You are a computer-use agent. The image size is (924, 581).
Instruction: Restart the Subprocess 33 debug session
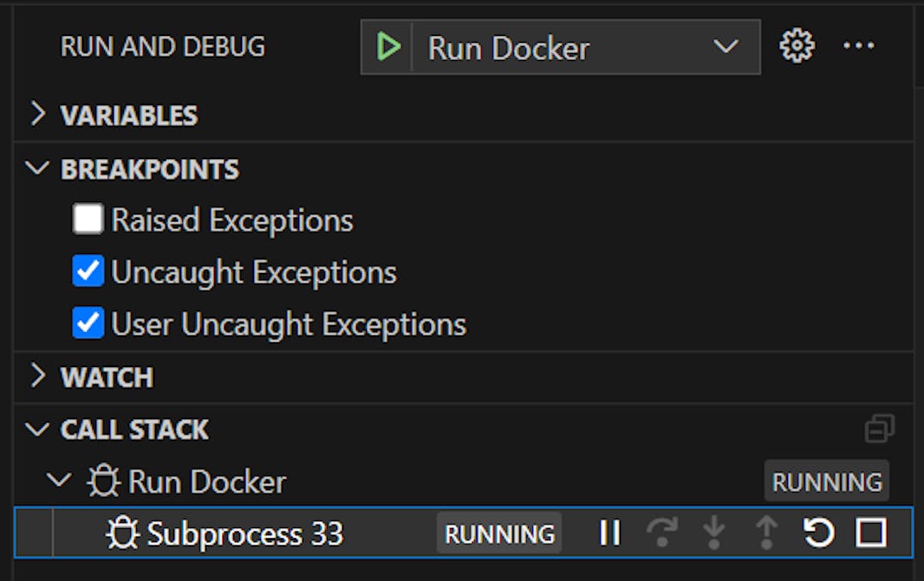pyautogui.click(x=819, y=533)
